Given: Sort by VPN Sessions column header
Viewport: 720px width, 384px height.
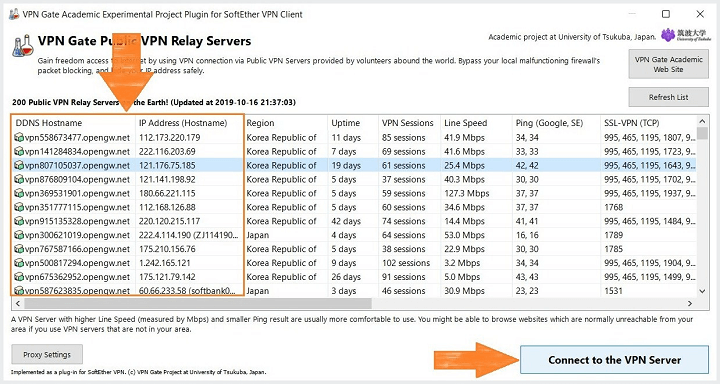Looking at the screenshot, I should pos(409,123).
